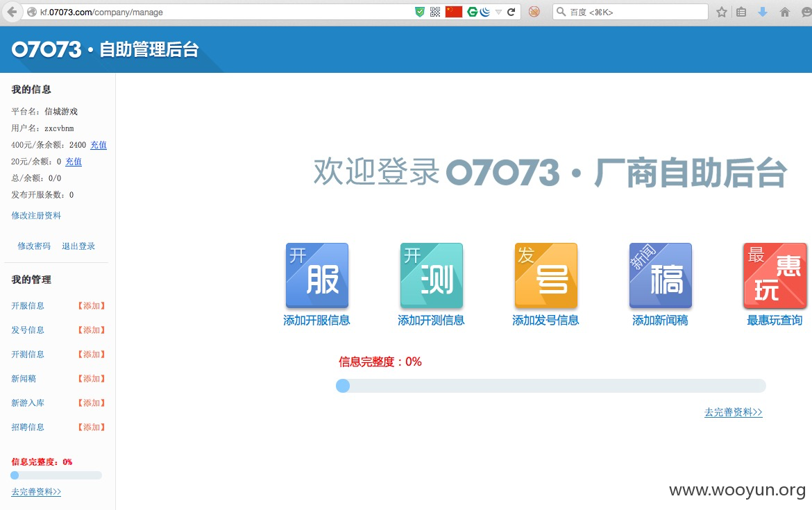812x510 pixels.
Task: Open 新闻稿 in sidebar menu
Action: pyautogui.click(x=24, y=379)
